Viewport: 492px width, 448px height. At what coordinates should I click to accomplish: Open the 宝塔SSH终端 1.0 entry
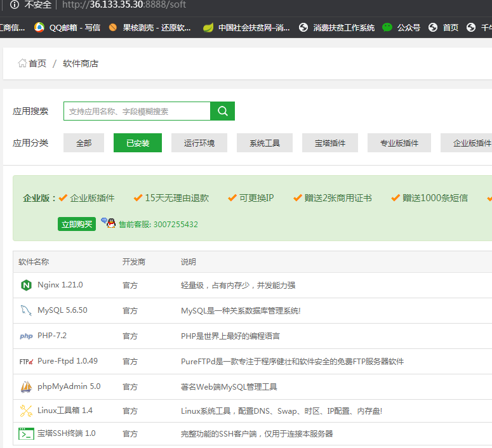66,433
